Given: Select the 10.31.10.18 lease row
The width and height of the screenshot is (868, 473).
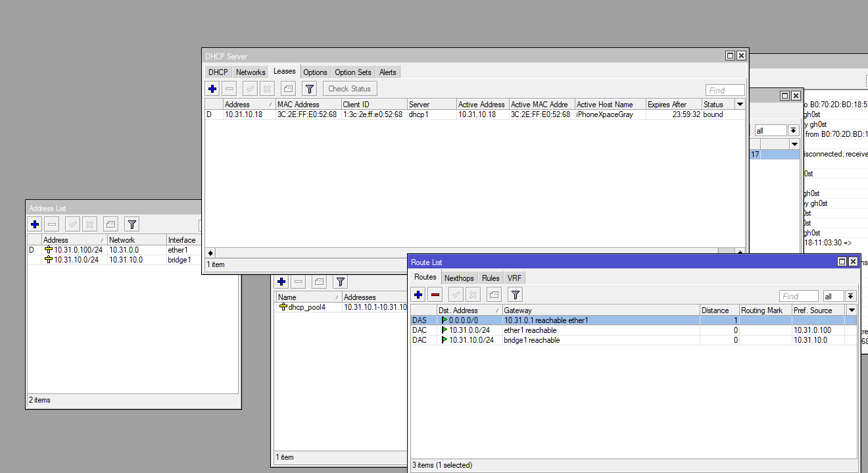Looking at the screenshot, I should (475, 114).
